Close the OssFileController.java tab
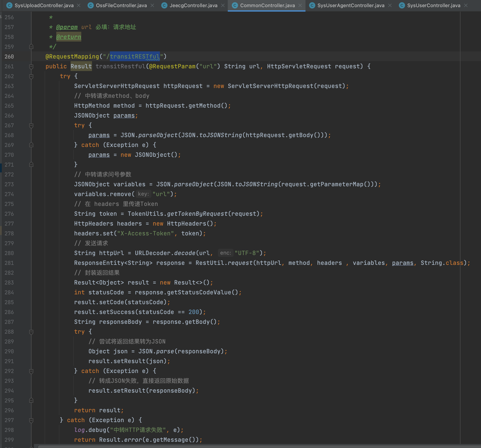Screen dimensions: 481x448 click(x=152, y=5)
